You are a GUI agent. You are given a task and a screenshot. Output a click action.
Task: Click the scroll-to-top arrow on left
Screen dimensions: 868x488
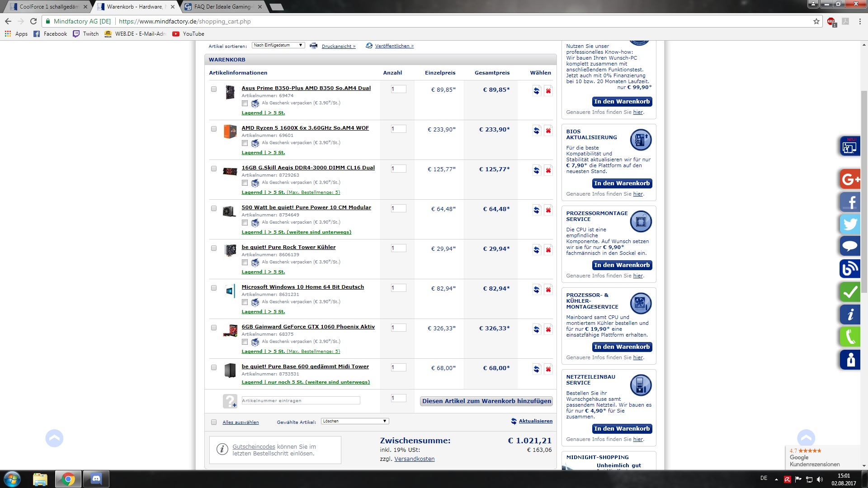pos(54,438)
